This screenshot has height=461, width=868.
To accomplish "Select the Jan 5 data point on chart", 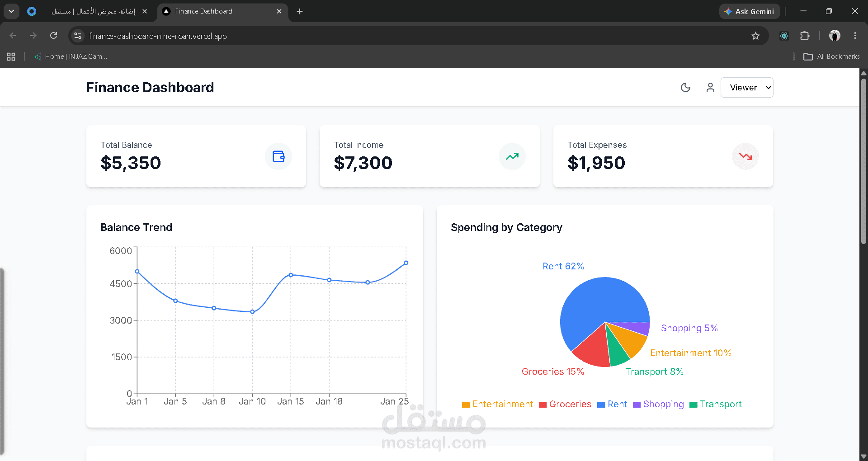I will click(x=175, y=301).
